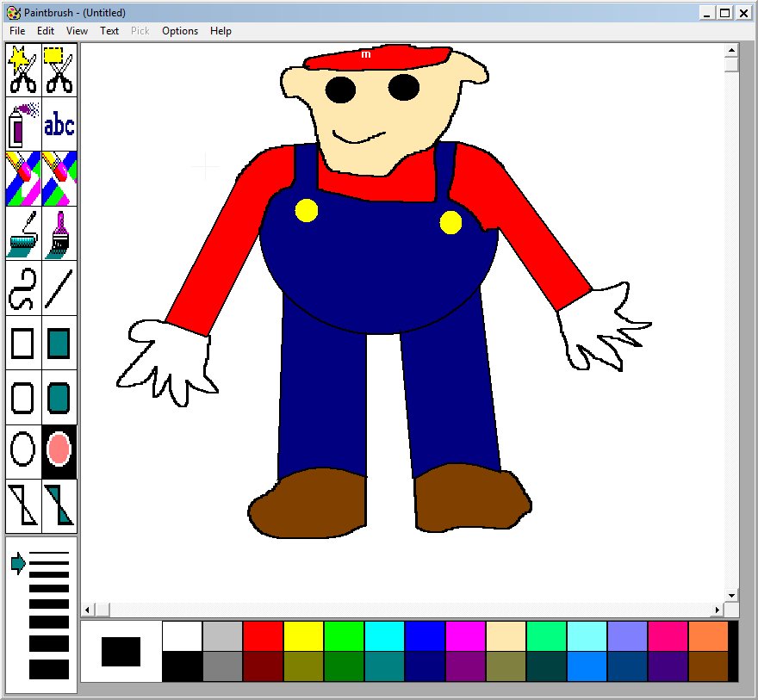Pick the black palette color
The height and width of the screenshot is (700, 758).
click(183, 666)
